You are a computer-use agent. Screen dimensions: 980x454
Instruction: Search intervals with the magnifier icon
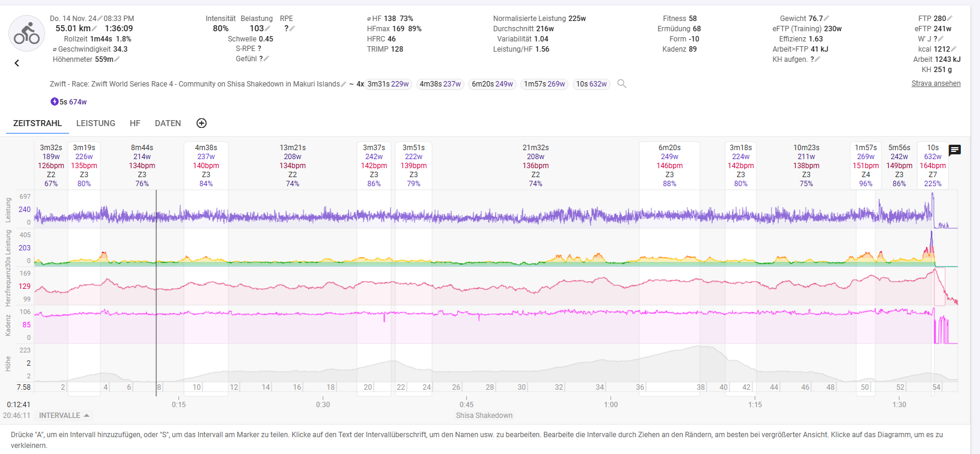coord(622,84)
